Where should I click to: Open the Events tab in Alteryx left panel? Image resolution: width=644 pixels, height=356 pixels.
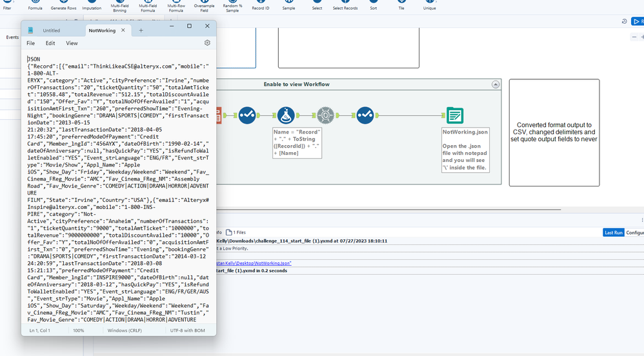[x=12, y=37]
